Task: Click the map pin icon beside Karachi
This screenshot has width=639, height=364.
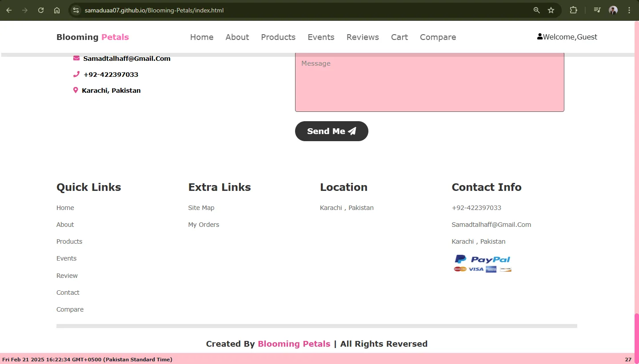Action: coord(76,90)
